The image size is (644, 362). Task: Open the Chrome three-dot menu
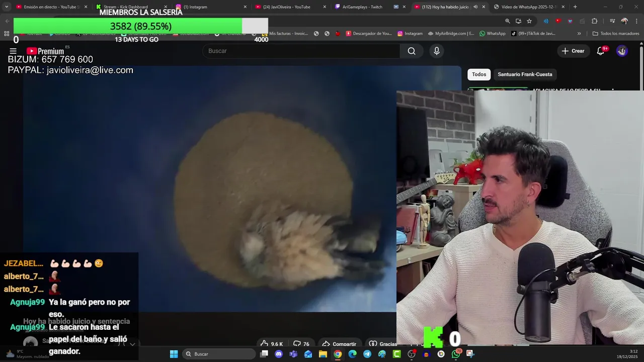pos(636,21)
